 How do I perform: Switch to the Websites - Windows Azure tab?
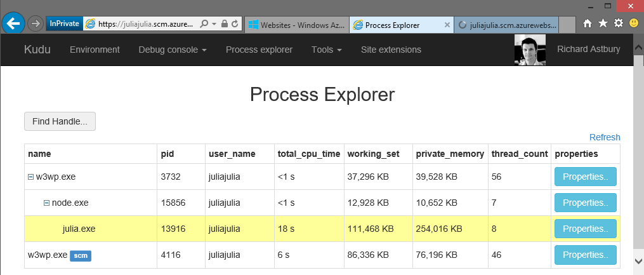[296, 25]
